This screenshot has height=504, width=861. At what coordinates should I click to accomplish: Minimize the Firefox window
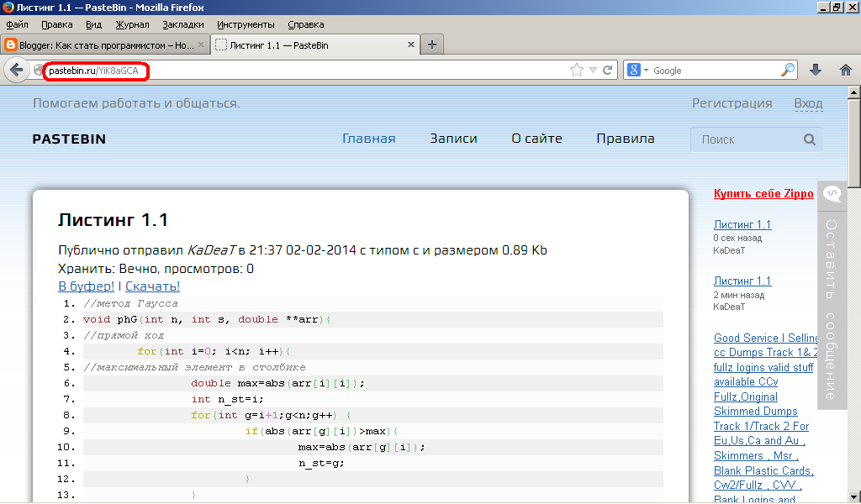coord(823,7)
